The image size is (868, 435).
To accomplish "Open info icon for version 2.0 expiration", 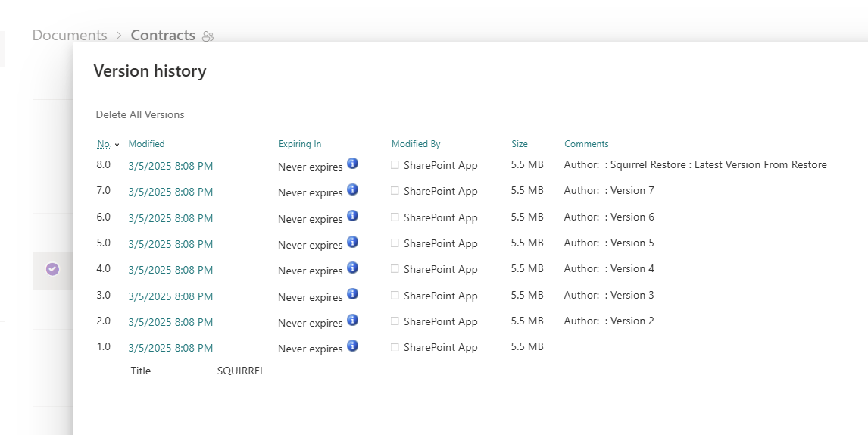I will (352, 320).
